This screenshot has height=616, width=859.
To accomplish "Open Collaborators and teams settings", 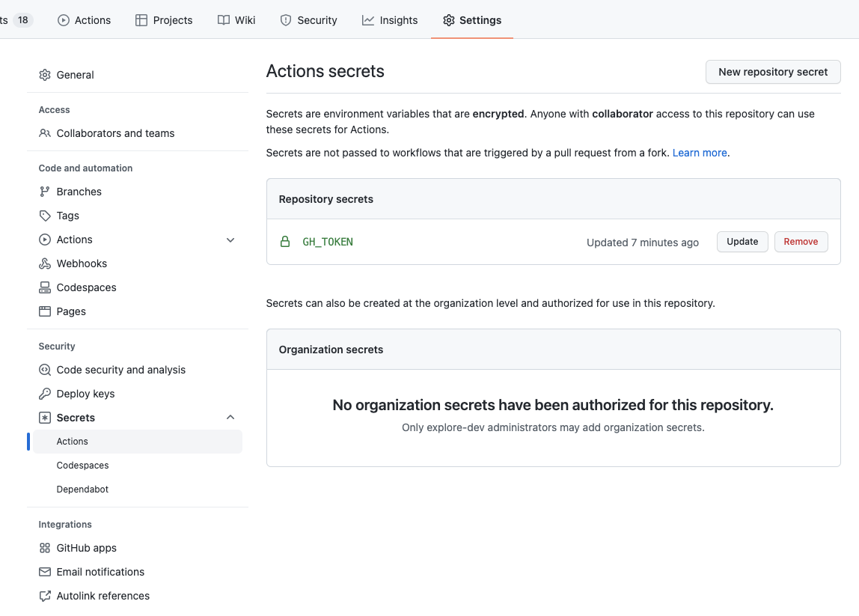I will coord(138,133).
